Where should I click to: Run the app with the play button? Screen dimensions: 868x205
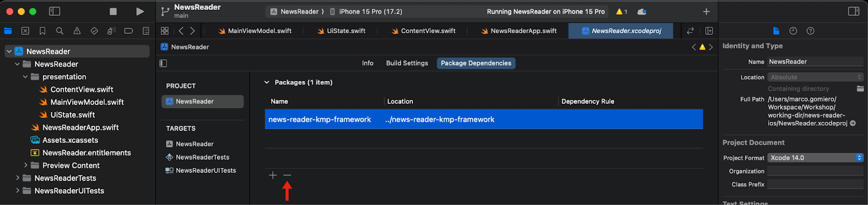140,11
